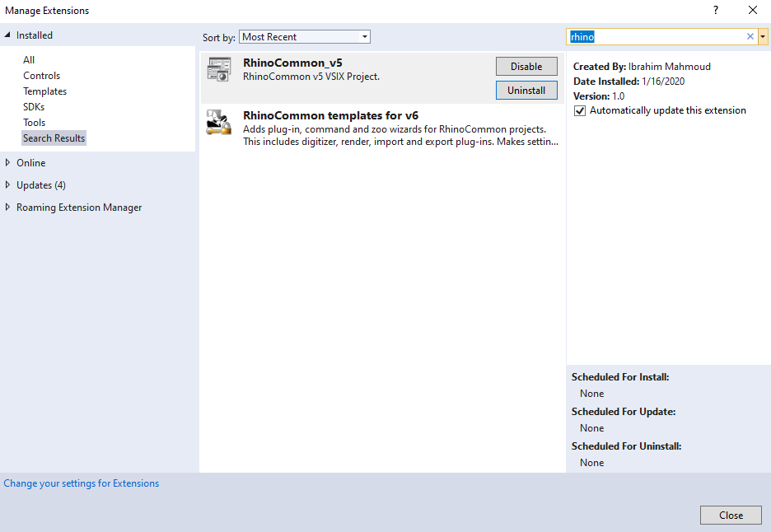
Task: Expand the Updates (4) section
Action: point(7,184)
